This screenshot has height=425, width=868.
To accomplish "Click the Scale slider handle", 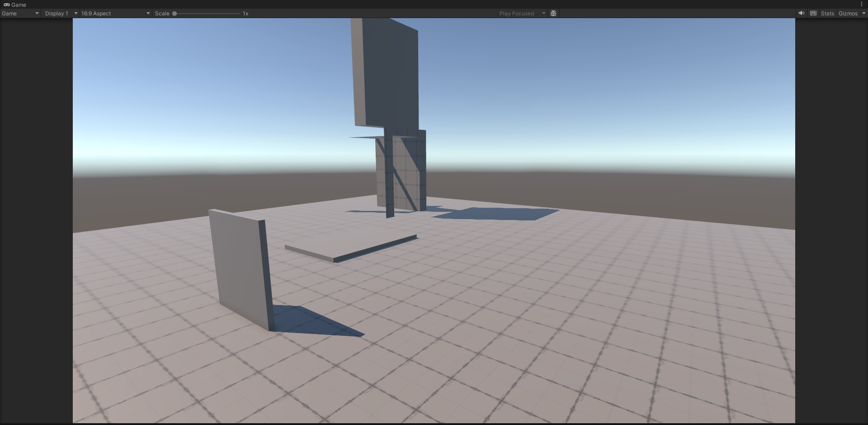I will 175,14.
